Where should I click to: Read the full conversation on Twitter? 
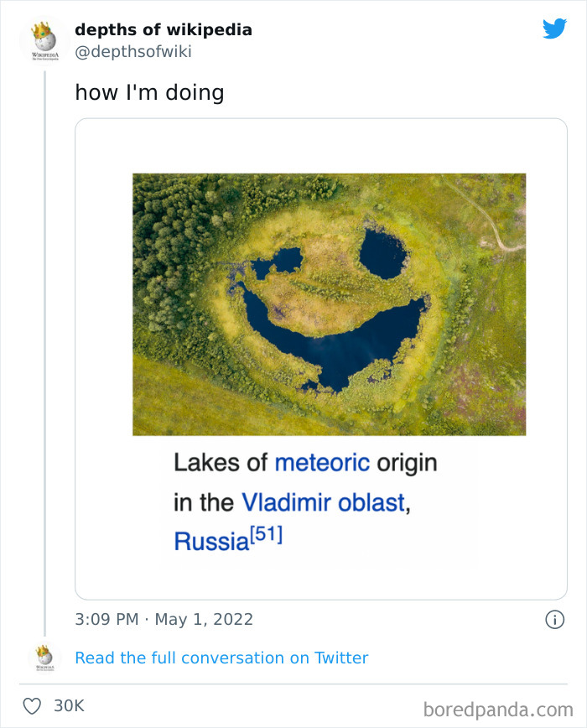click(221, 658)
